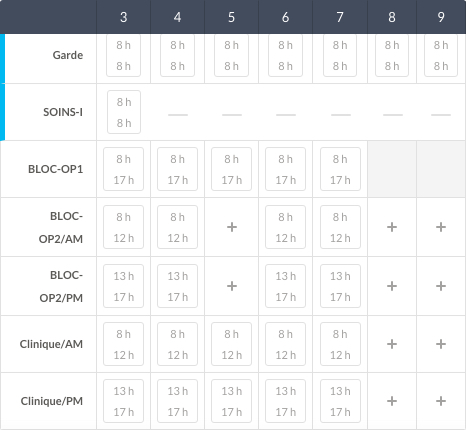Image resolution: width=466 pixels, height=430 pixels.
Task: Select the BLOC-OP2/AM 8h-12h shift on day 4
Action: click(177, 227)
